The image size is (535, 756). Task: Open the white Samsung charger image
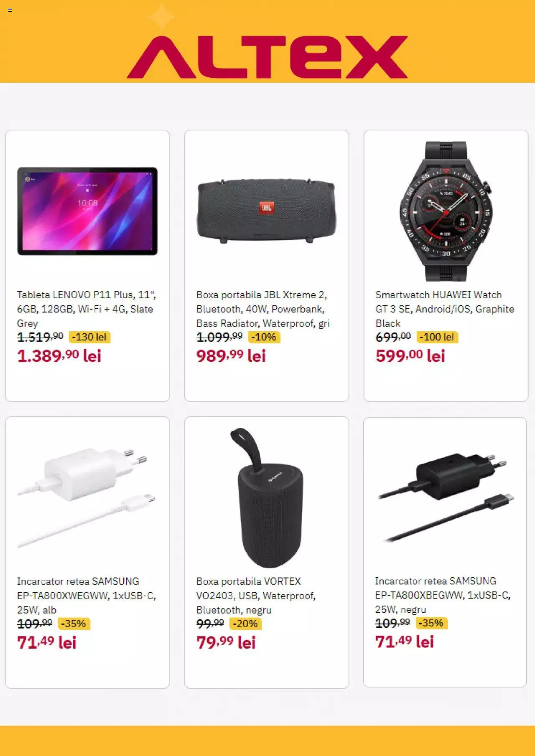tap(87, 497)
